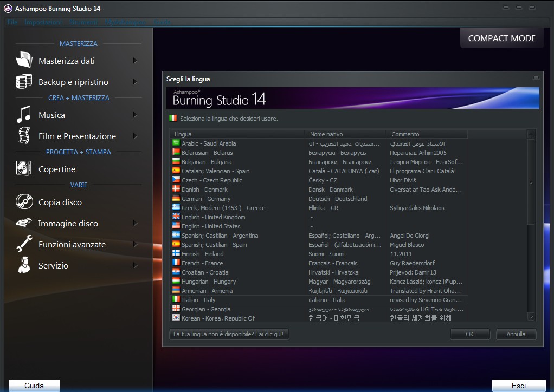Open the Impostazioni menu
The image size is (554, 392).
click(43, 22)
